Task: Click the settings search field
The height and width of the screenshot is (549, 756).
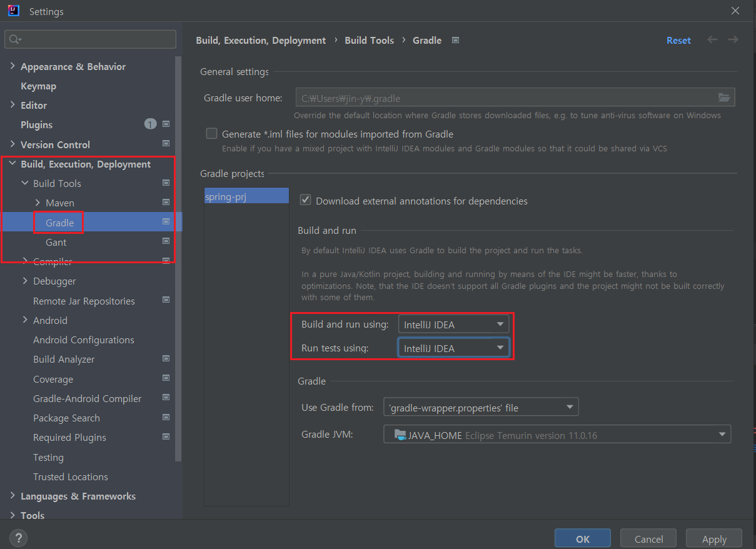Action: (x=91, y=39)
